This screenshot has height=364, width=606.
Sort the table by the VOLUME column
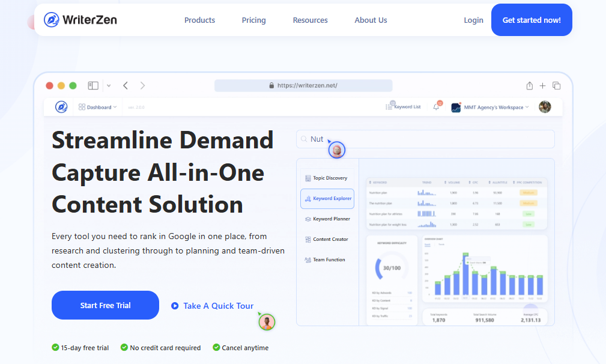coord(452,183)
